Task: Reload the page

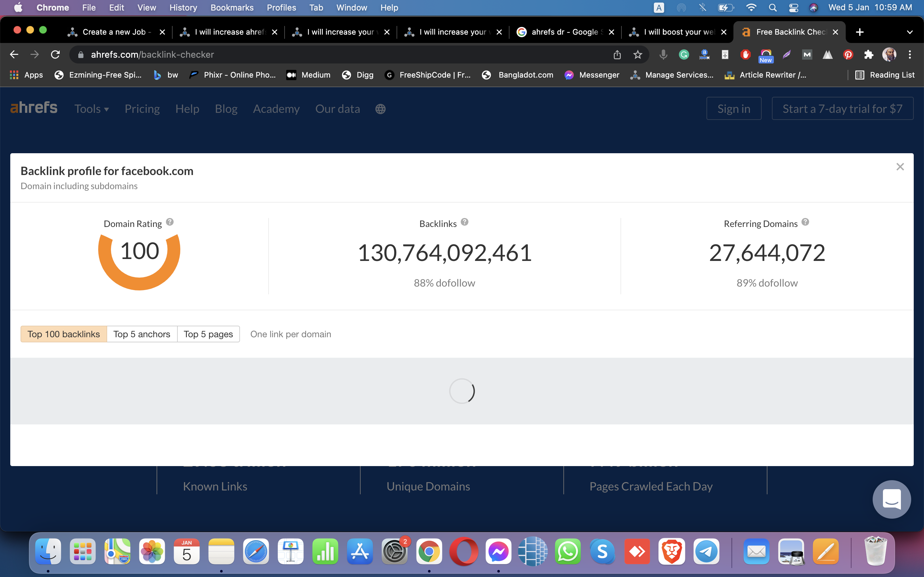Action: click(x=56, y=54)
